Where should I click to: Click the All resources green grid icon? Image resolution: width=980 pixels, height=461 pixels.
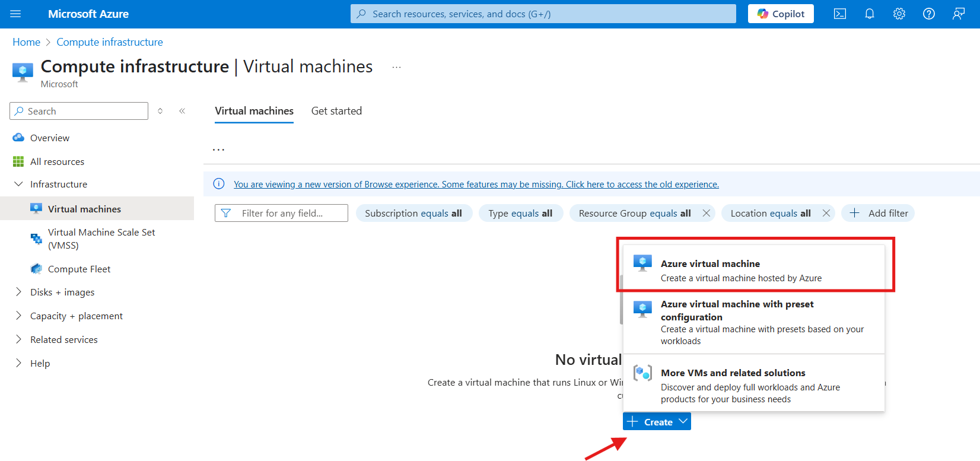[x=18, y=161]
